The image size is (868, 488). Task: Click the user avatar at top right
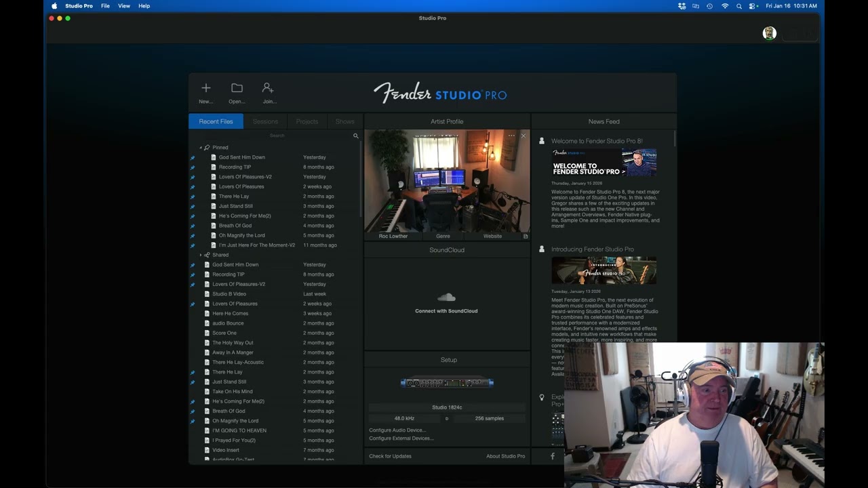[769, 33]
